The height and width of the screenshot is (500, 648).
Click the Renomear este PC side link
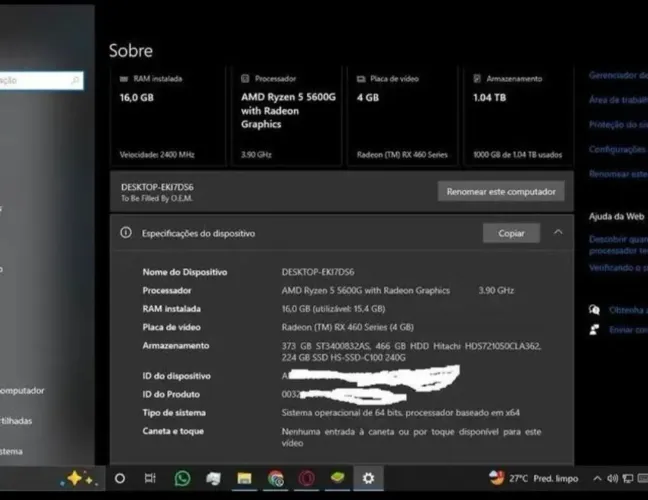pos(618,174)
